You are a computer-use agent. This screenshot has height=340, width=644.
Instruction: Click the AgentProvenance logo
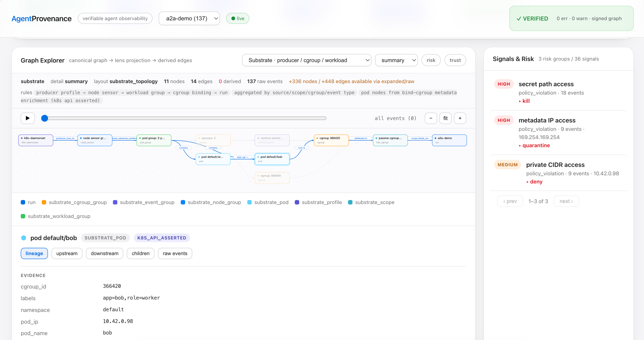[42, 19]
